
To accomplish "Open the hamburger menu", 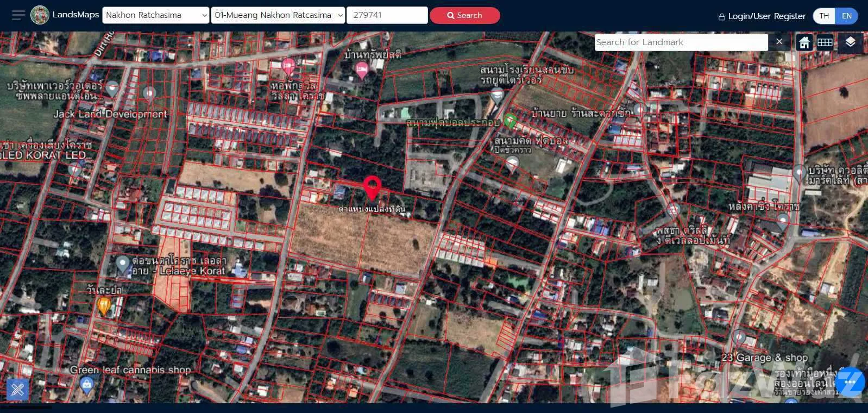I will click(18, 15).
